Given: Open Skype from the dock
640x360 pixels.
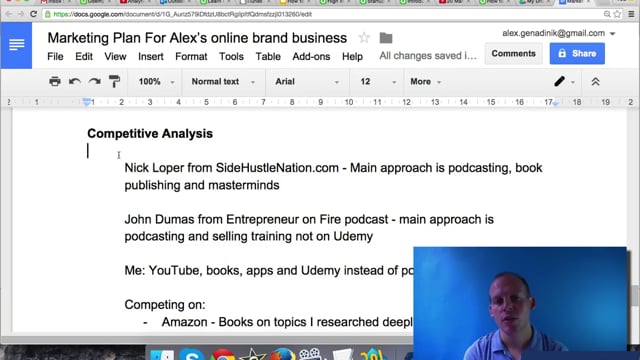Looking at the screenshot, I should click(191, 354).
